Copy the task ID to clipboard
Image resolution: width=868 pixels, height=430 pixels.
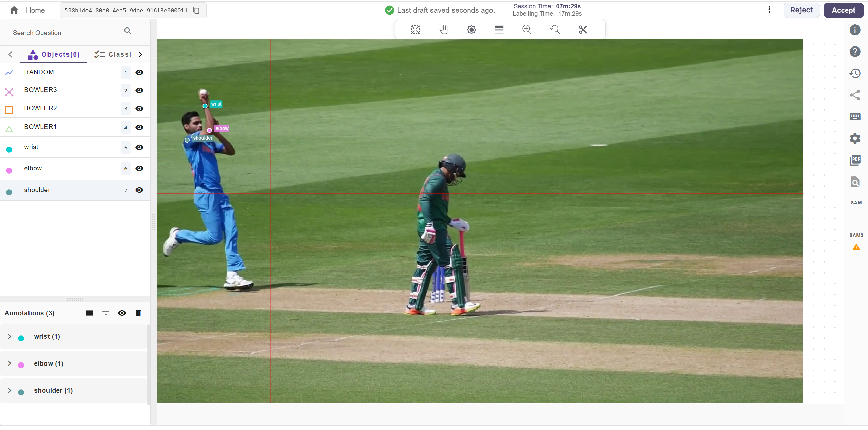[x=196, y=10]
